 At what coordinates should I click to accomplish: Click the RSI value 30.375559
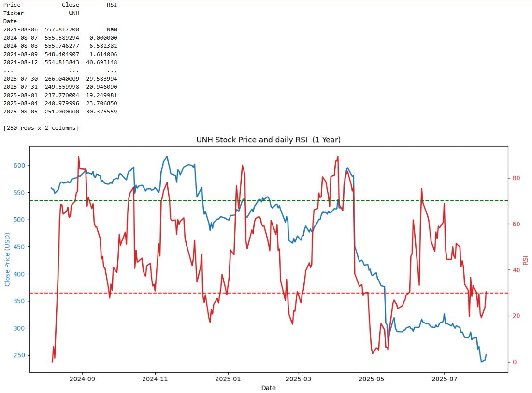102,112
